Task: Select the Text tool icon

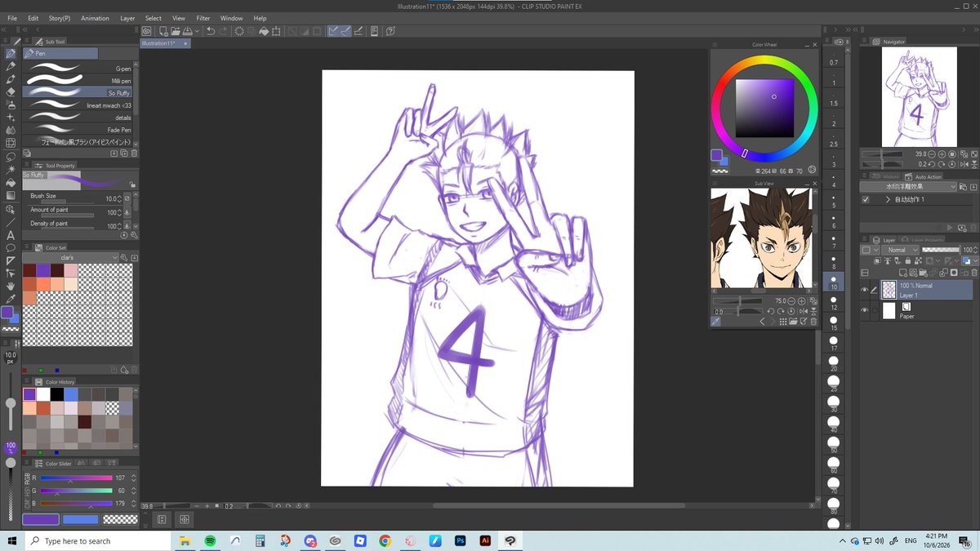Action: pos(11,234)
